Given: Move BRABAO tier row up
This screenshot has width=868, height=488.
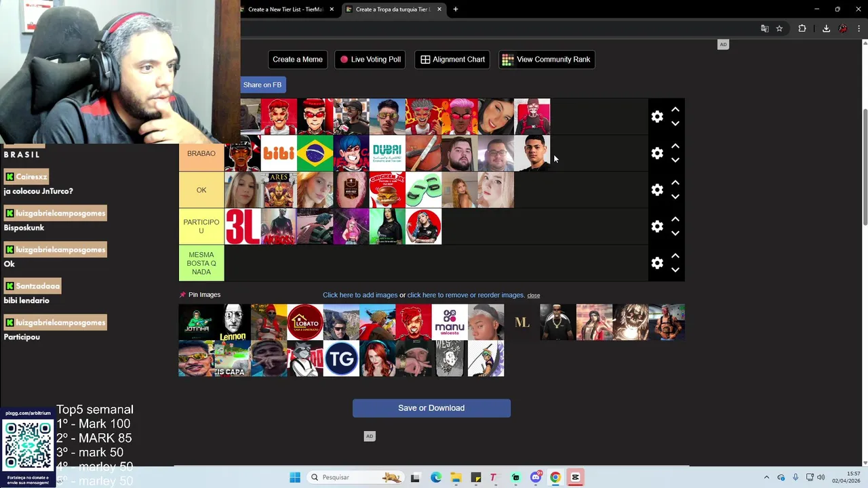Looking at the screenshot, I should coord(675,146).
